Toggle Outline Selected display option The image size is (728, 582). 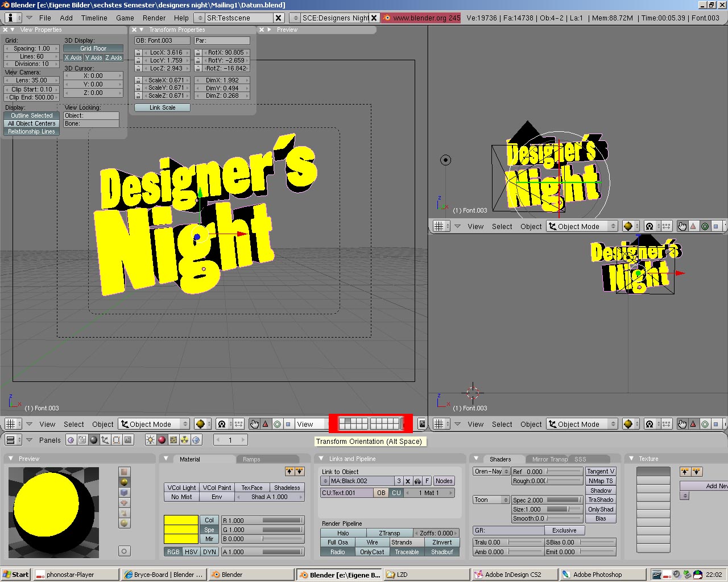coord(32,115)
